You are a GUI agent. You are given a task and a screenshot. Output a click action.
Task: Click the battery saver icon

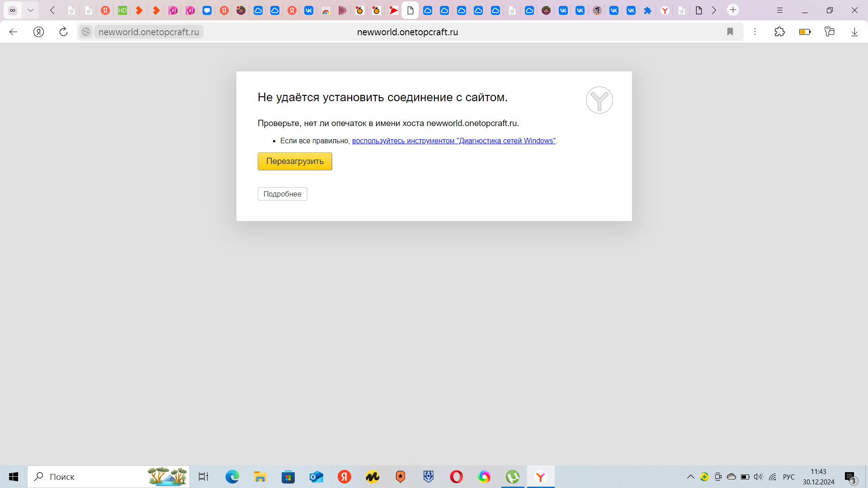coord(805,32)
